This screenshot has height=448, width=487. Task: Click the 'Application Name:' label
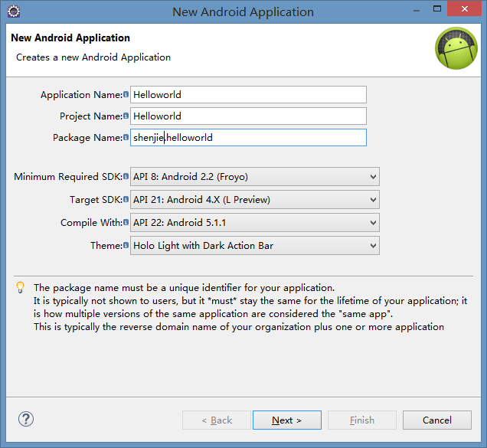tap(81, 94)
